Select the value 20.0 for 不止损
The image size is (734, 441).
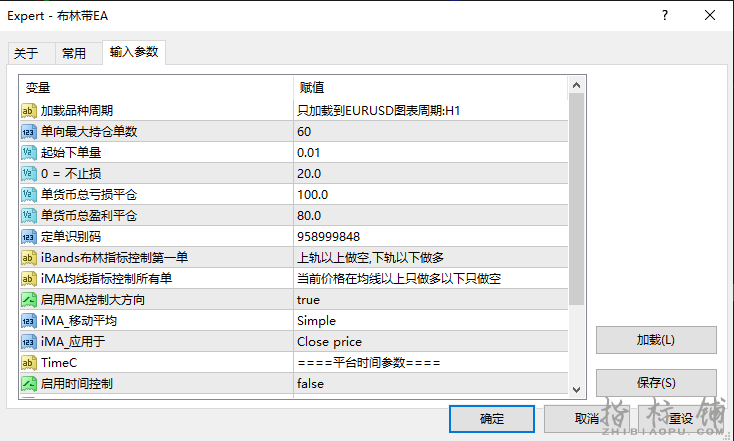click(x=309, y=174)
